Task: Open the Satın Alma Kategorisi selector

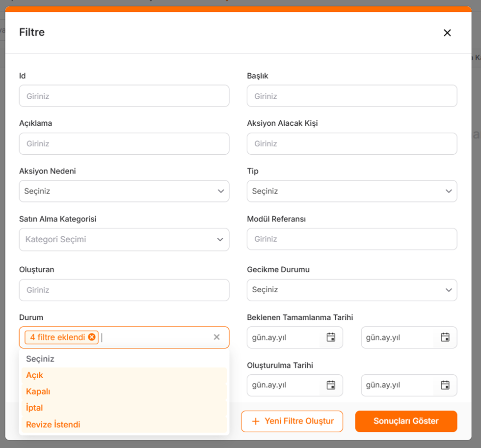Action: coord(124,239)
